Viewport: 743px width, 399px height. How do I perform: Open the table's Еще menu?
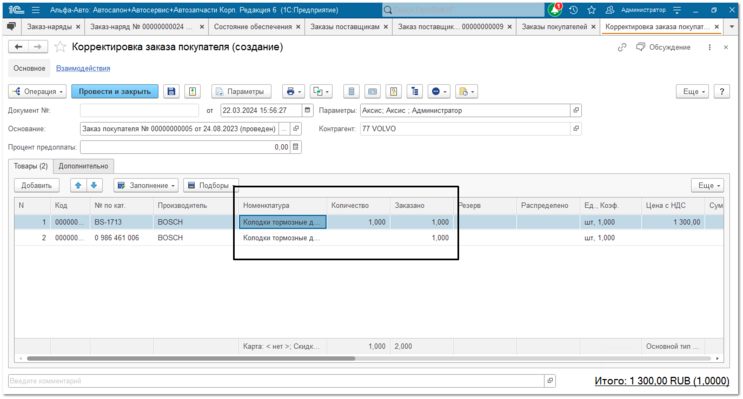click(x=707, y=185)
